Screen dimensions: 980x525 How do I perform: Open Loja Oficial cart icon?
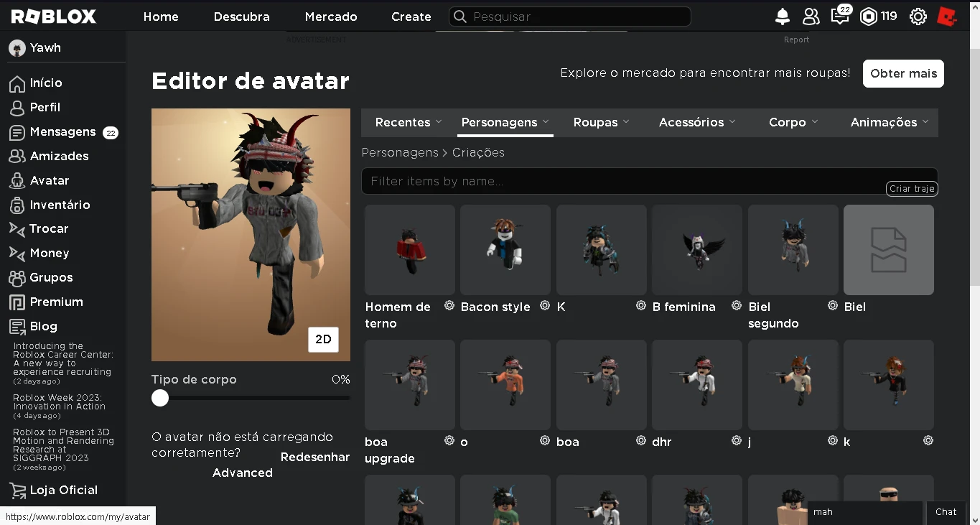[x=17, y=491]
